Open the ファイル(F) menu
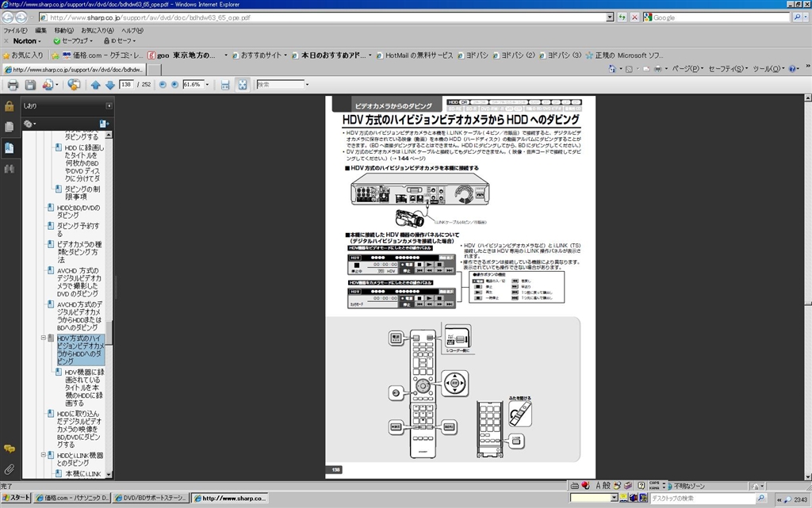812x508 pixels. [16, 30]
